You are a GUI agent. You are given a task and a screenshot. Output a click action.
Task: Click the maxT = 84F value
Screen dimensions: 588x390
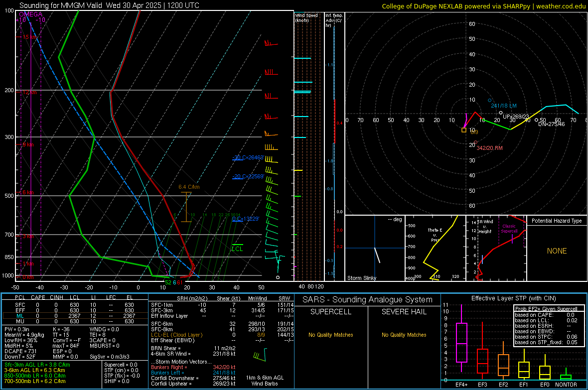[66, 345]
